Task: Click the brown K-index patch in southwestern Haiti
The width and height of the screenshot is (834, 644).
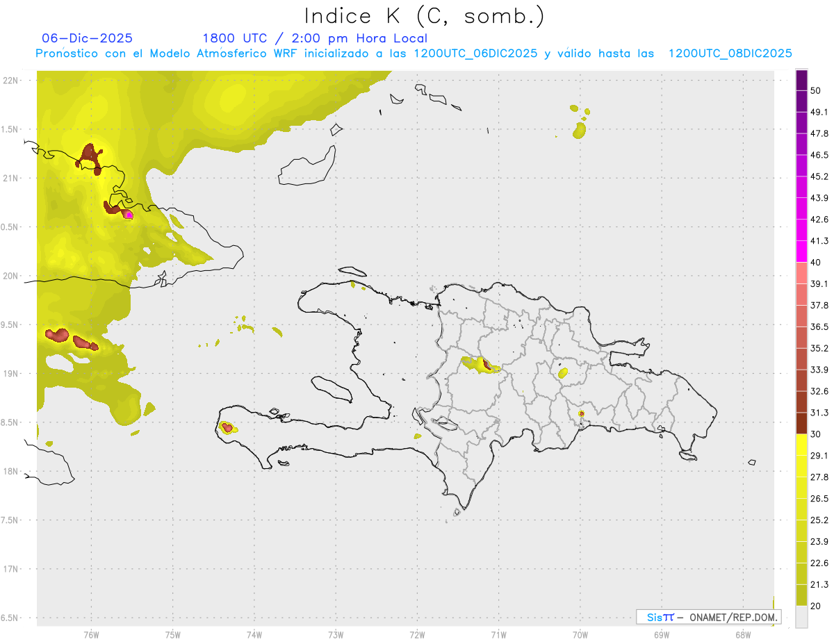Action: tap(226, 427)
